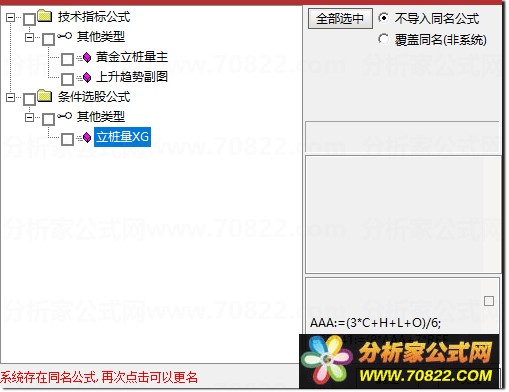Click the red 系统存在同名公式 status message
Screen dimensions: 509x392
(x=99, y=377)
